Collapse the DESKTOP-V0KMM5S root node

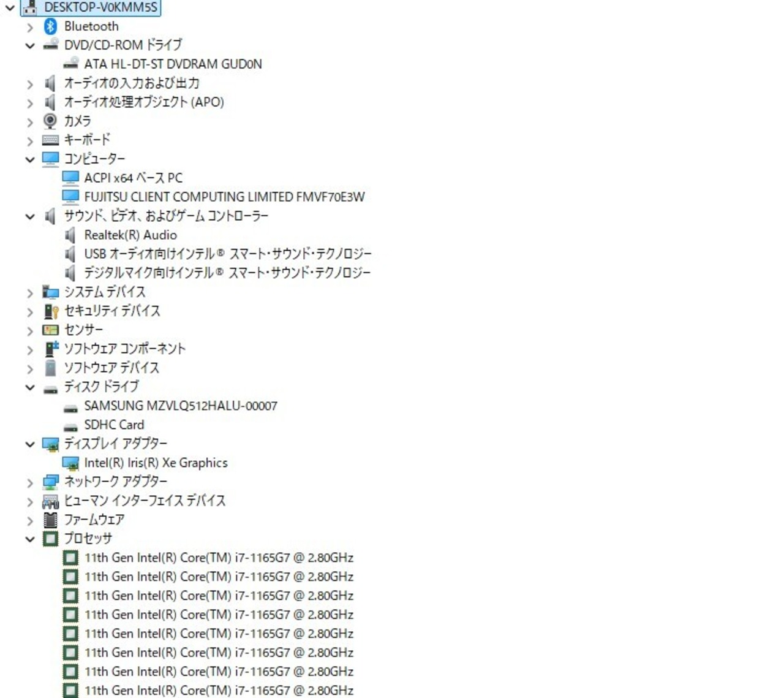9,8
